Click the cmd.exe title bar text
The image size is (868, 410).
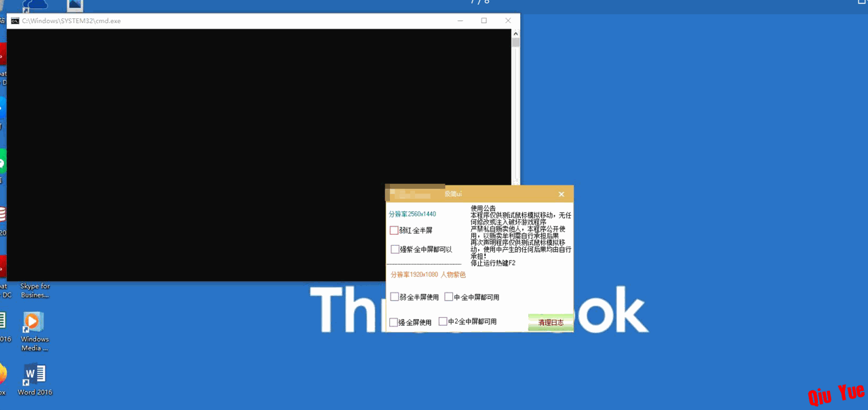click(x=71, y=21)
